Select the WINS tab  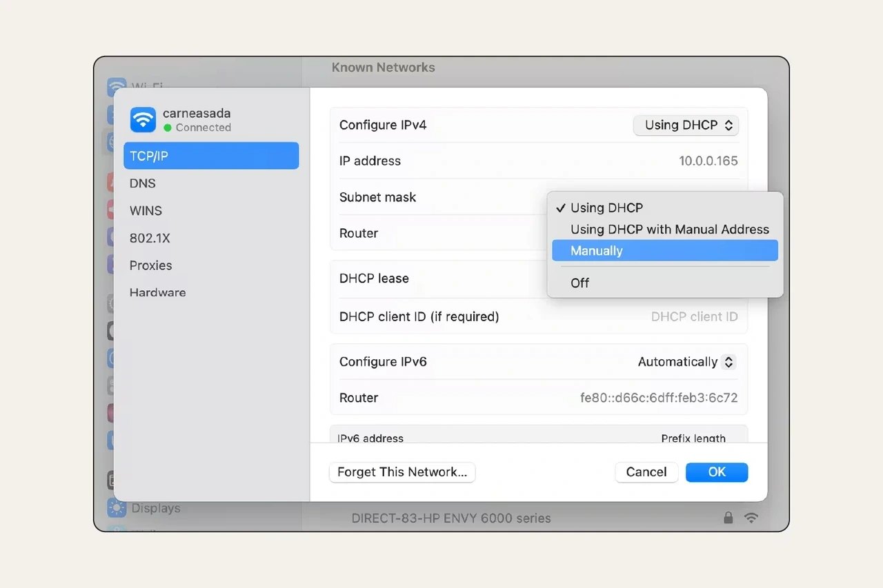coord(145,210)
